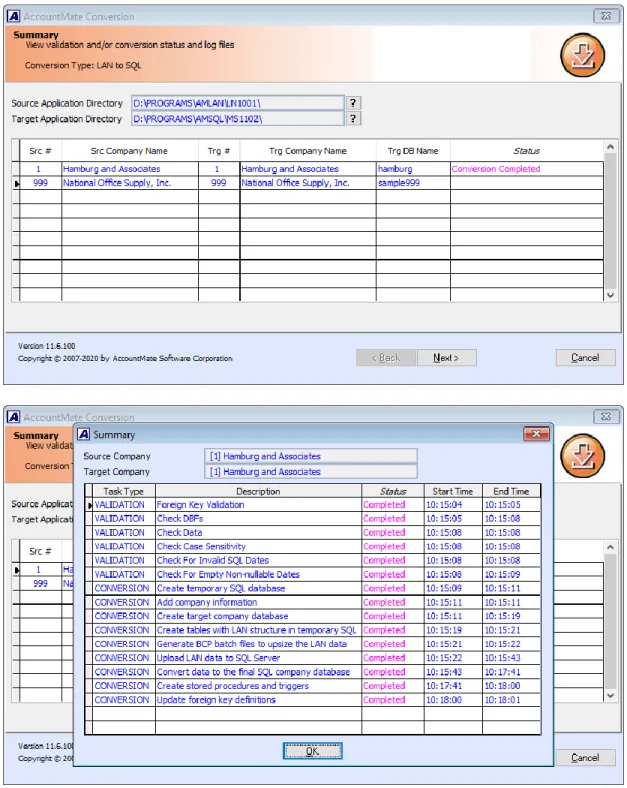Click the Src # cell '999' in lower window
The width and height of the screenshot is (627, 788).
click(x=41, y=583)
